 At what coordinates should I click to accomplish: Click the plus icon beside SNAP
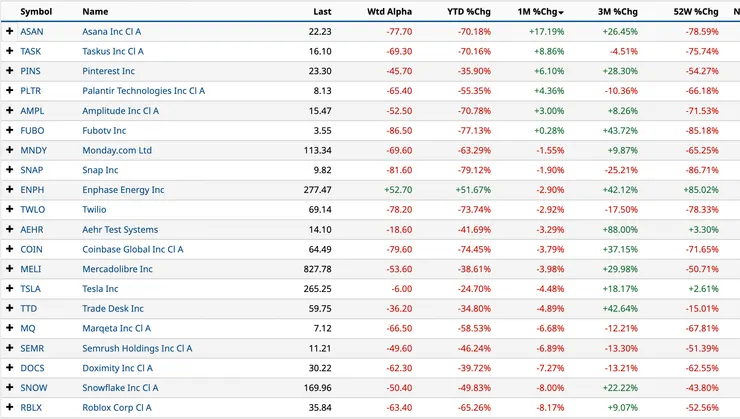click(x=10, y=170)
